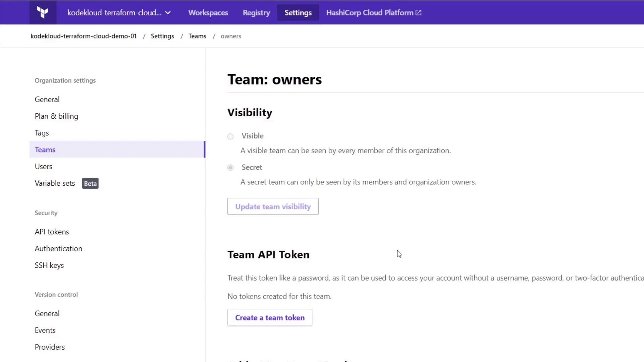
Task: Open the Authentication settings page
Action: [x=58, y=249]
